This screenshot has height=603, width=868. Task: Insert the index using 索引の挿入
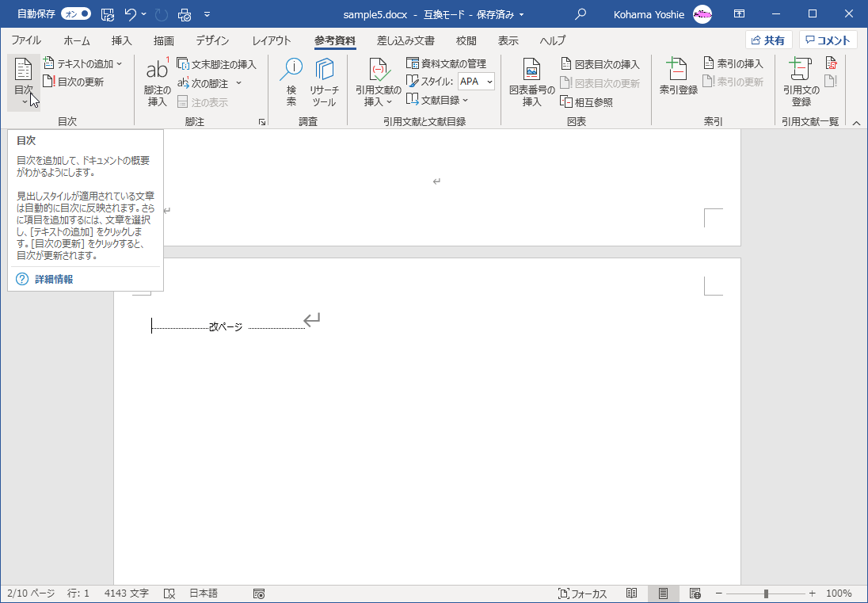click(735, 64)
